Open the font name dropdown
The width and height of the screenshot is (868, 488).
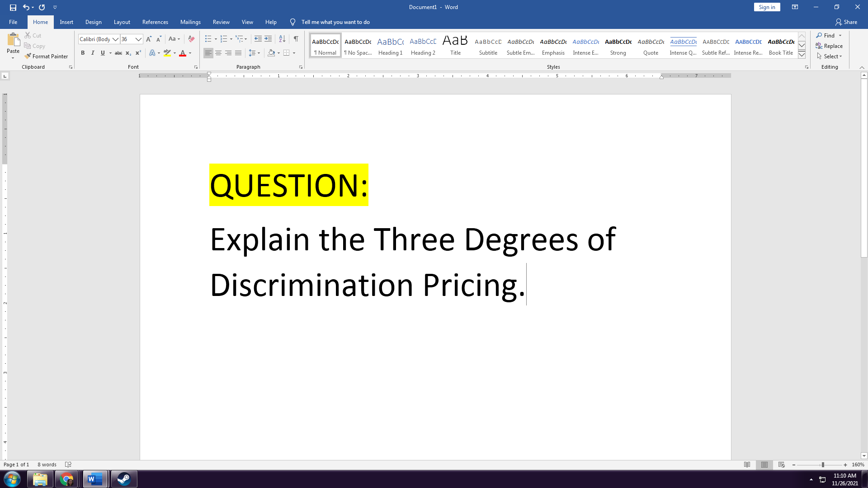(x=115, y=39)
